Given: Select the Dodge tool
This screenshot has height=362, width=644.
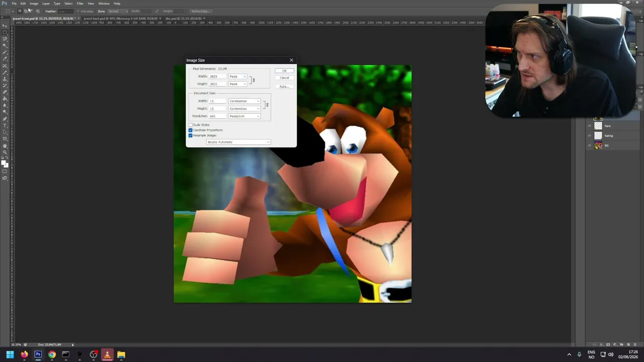Looking at the screenshot, I should click(x=5, y=112).
